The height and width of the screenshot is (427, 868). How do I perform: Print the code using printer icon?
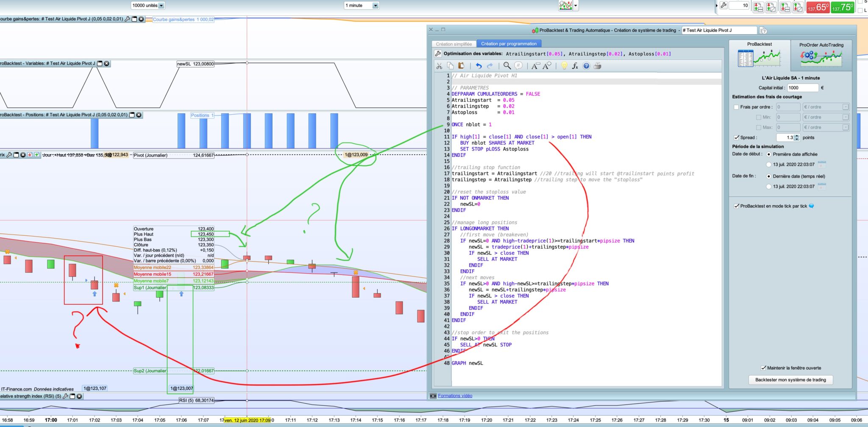click(x=598, y=66)
